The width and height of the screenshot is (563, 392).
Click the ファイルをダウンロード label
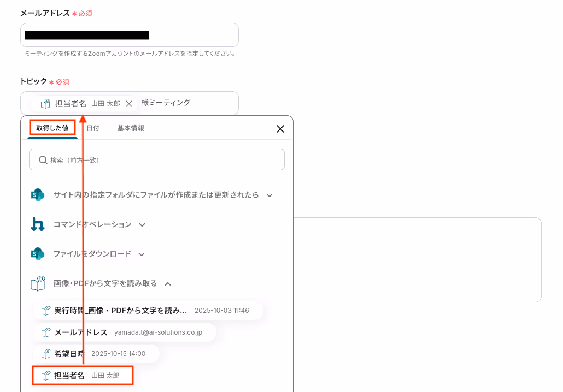pyautogui.click(x=92, y=254)
